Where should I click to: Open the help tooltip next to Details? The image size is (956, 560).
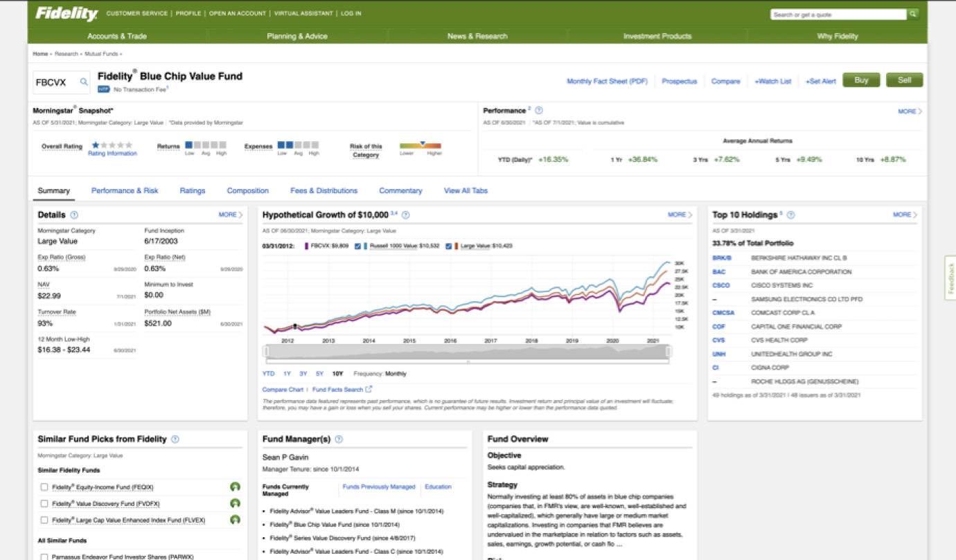(76, 215)
